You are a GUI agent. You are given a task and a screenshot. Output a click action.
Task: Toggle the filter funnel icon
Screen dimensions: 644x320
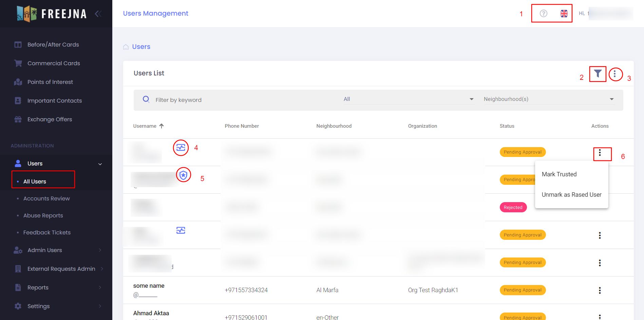pos(598,74)
